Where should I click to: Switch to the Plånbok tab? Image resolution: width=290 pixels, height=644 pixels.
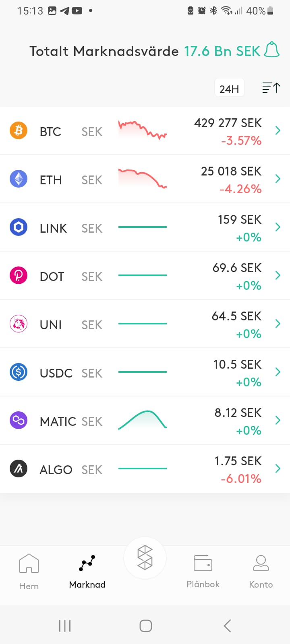pos(203,571)
